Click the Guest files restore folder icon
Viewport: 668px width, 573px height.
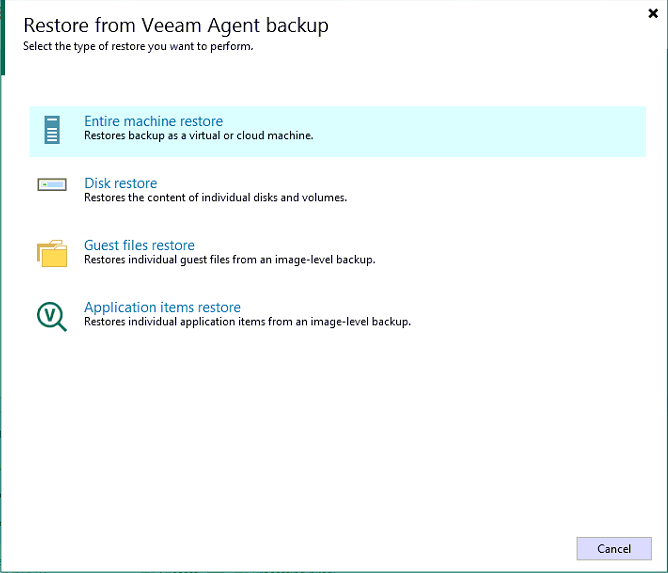[52, 253]
